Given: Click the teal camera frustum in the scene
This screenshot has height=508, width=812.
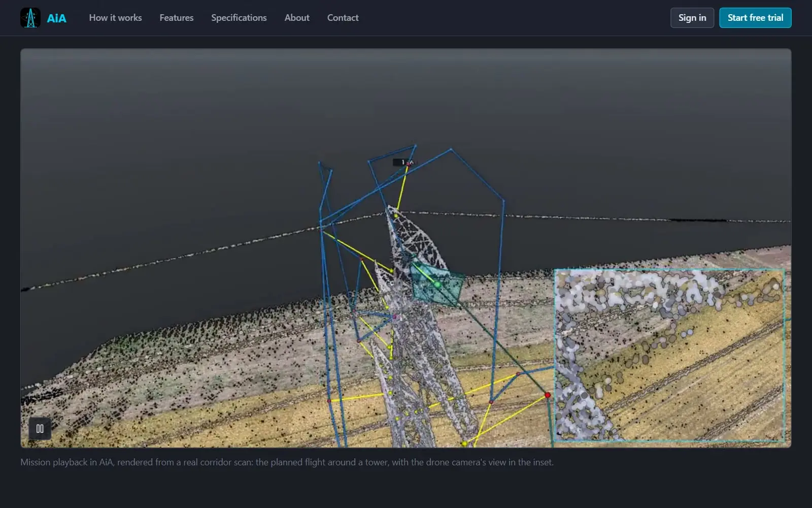Looking at the screenshot, I should [x=436, y=284].
